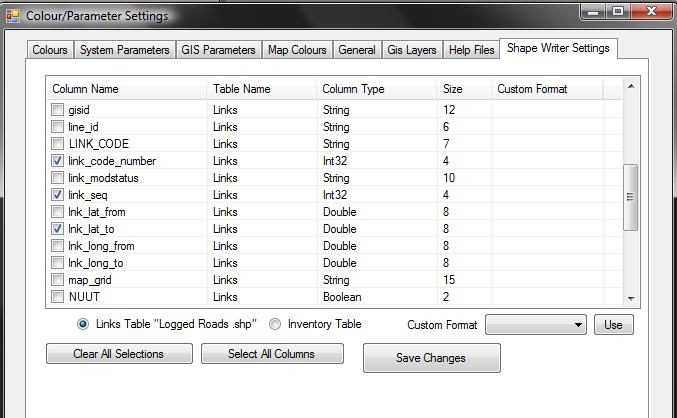The height and width of the screenshot is (418, 677).
Task: Check the map_grid column box
Action: pos(58,280)
